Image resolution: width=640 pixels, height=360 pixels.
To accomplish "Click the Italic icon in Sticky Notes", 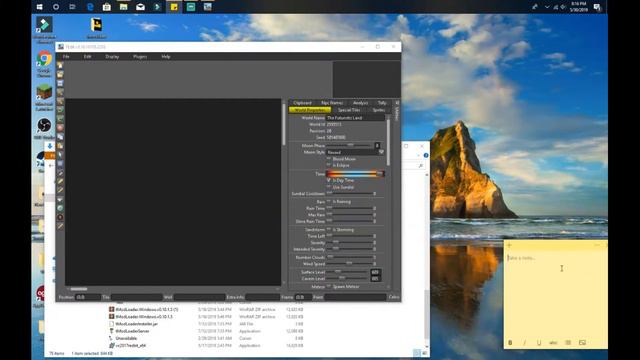I will pyautogui.click(x=524, y=342).
